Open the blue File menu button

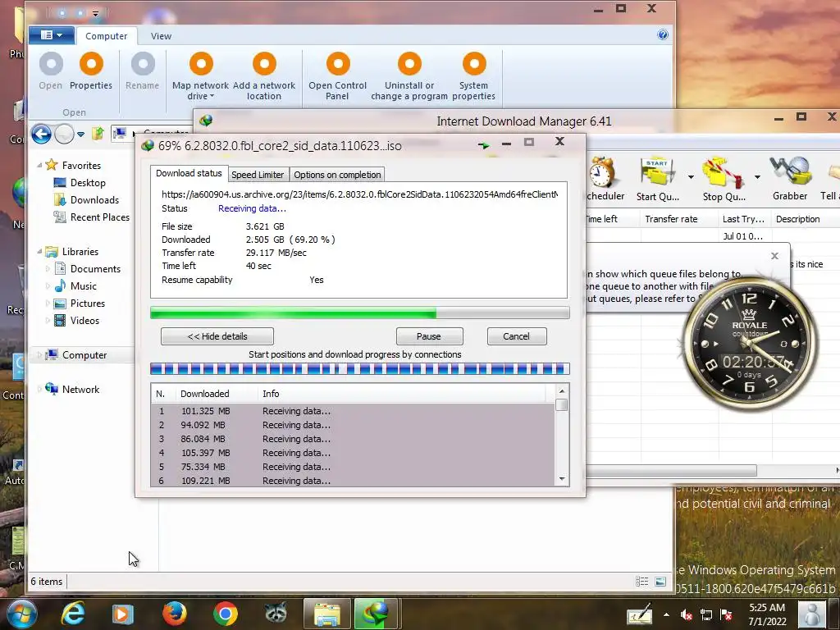pyautogui.click(x=52, y=35)
